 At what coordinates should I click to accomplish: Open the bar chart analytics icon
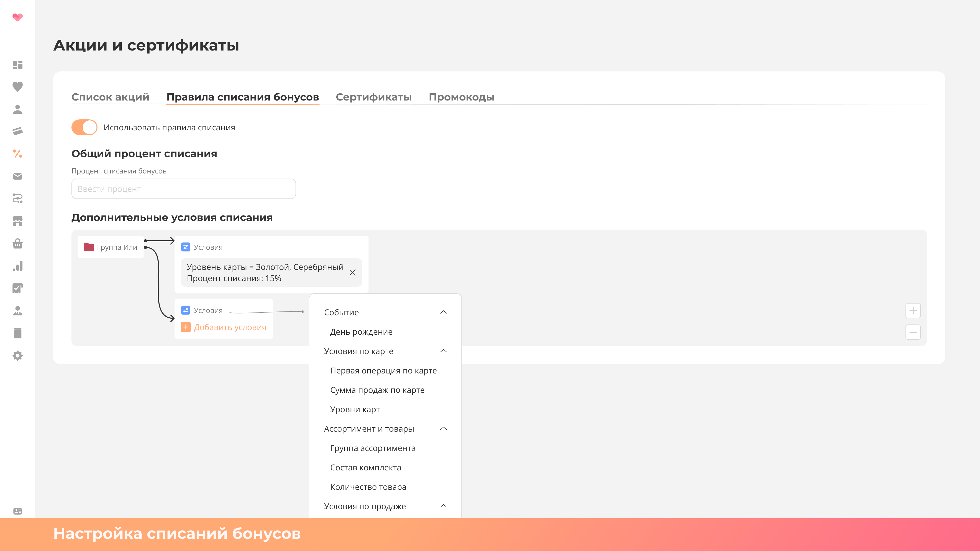(18, 266)
